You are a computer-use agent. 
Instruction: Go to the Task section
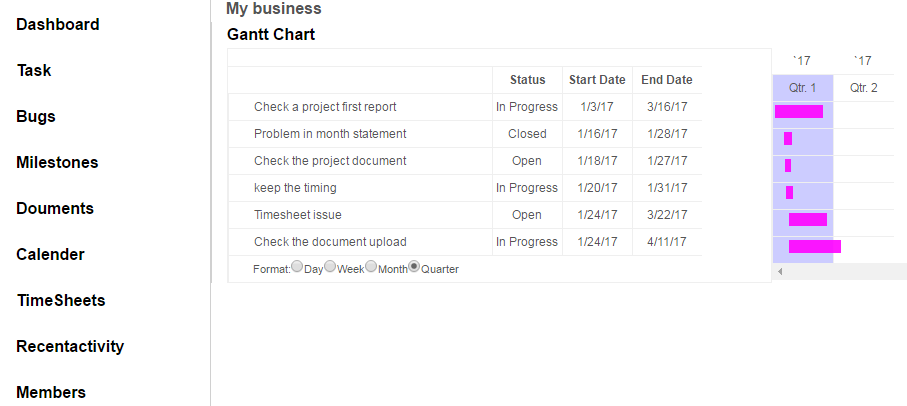pyautogui.click(x=34, y=71)
